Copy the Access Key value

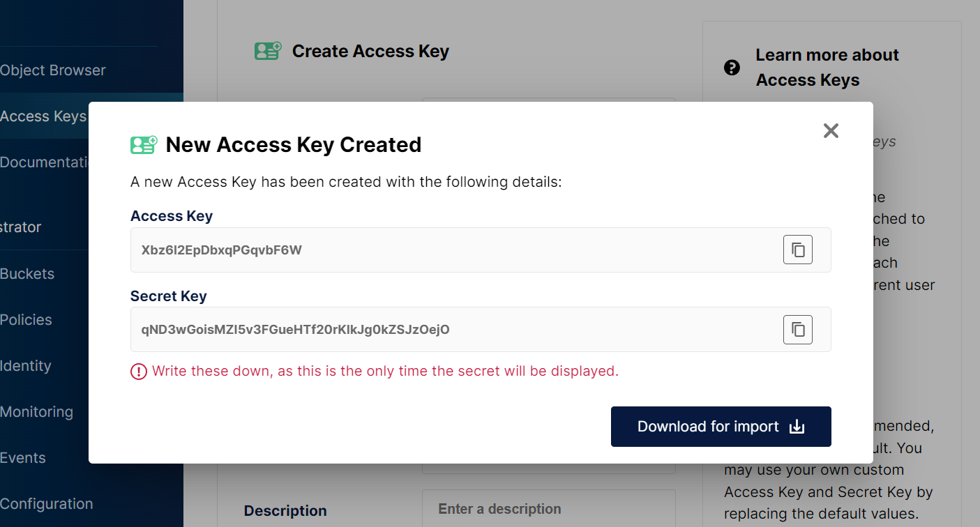click(x=798, y=250)
